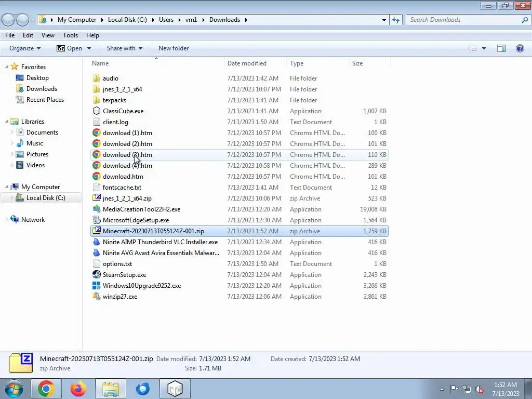532x399 pixels.
Task: Select the download.htm file name
Action: (x=123, y=177)
